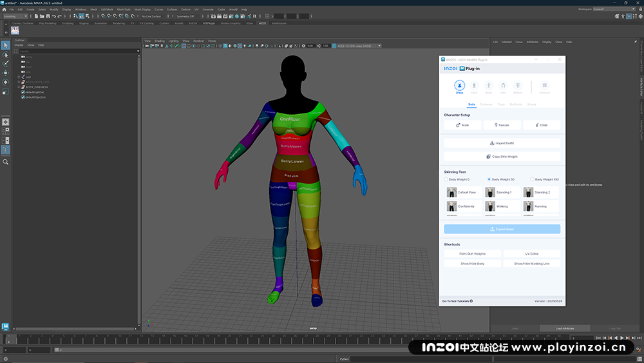Screen dimensions: 644x363
Task: Select Body Weight 0 radio button
Action: click(446, 179)
